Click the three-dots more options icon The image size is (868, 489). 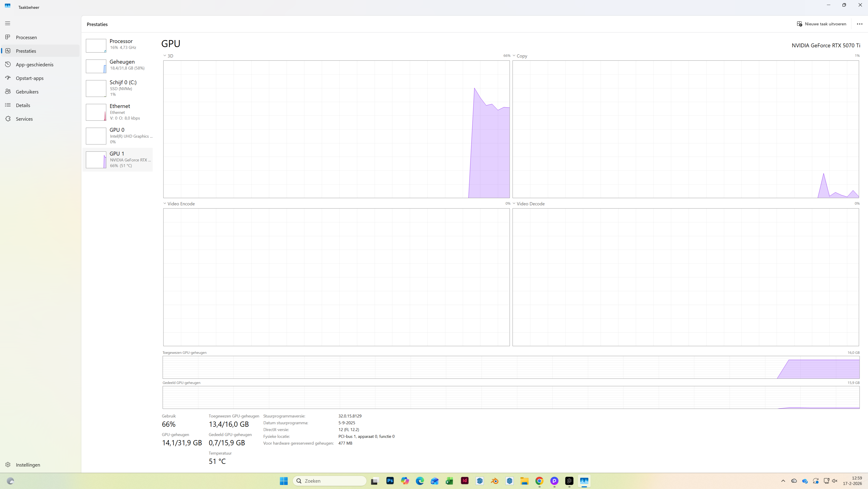[x=860, y=24]
